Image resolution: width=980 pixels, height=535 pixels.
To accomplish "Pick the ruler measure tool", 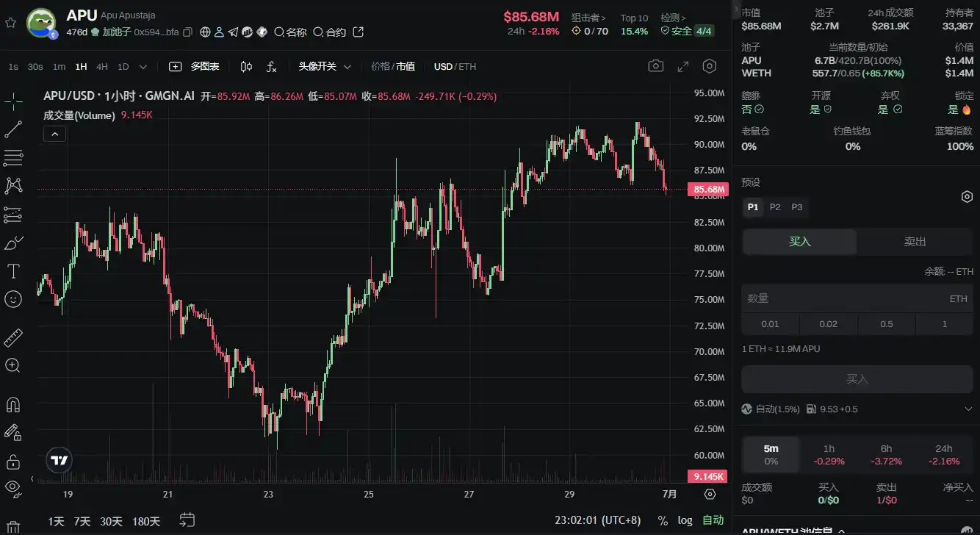I will point(13,338).
